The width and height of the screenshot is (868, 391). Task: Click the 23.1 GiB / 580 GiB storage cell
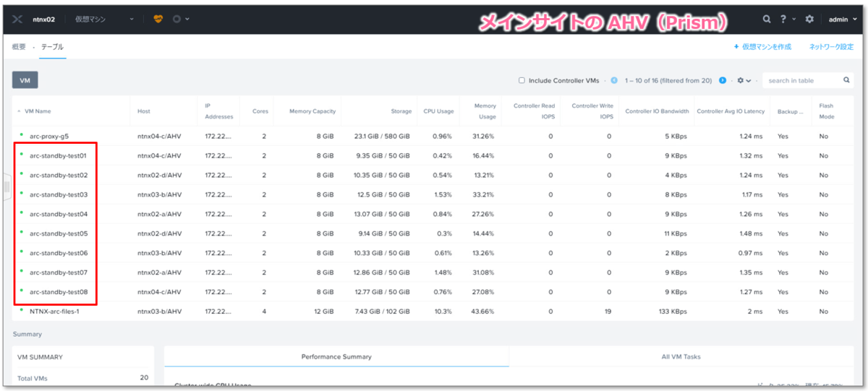382,136
